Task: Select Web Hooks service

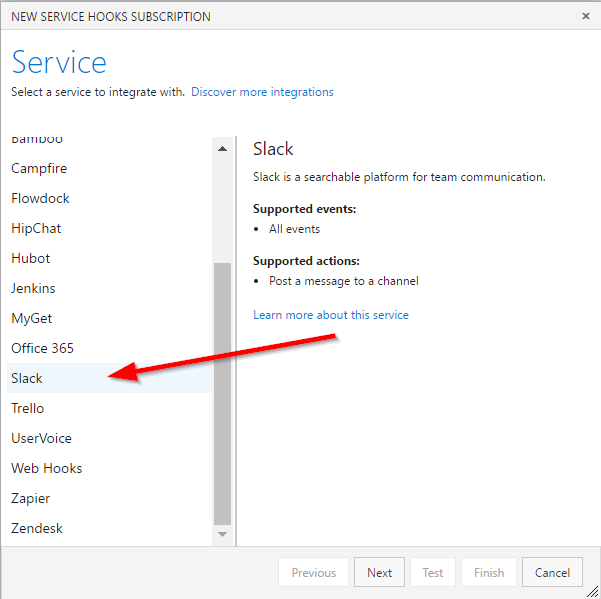Action: 109,468
